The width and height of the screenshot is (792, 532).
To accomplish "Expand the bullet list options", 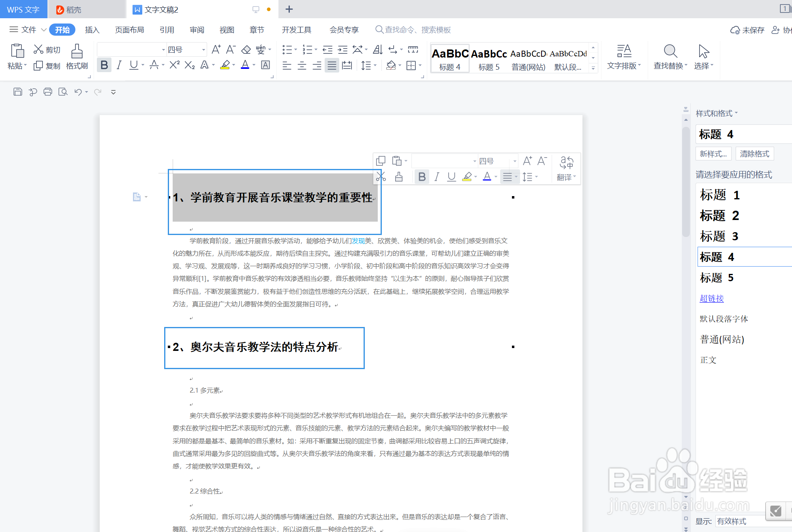I will coord(295,49).
